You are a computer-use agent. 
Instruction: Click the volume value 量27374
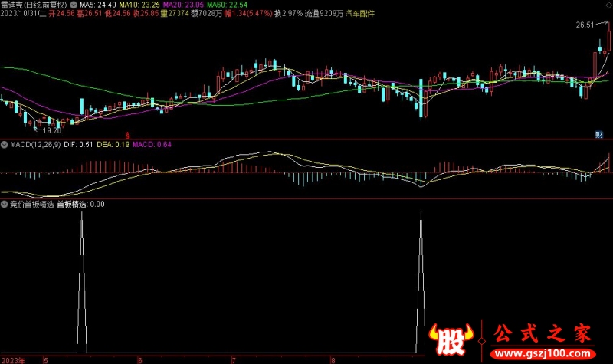(175, 14)
